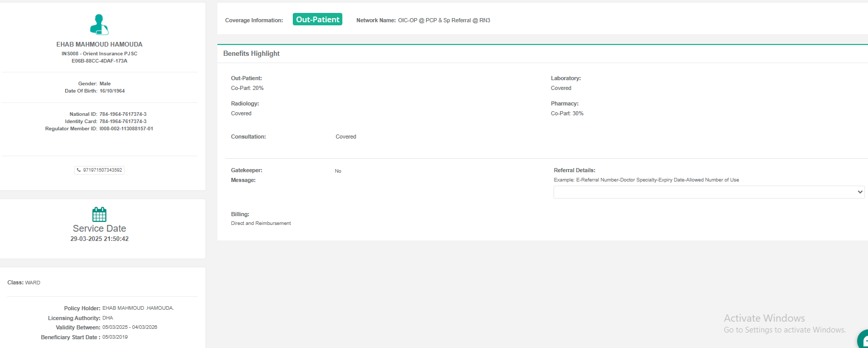868x348 pixels.
Task: Click the patient avatar icon
Action: coord(99,25)
